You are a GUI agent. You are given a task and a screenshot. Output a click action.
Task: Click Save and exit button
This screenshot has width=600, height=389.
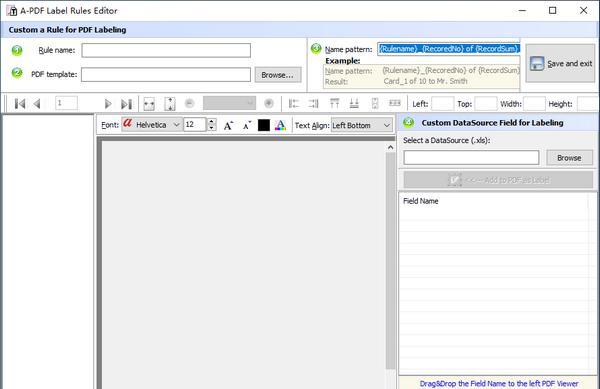pos(561,63)
